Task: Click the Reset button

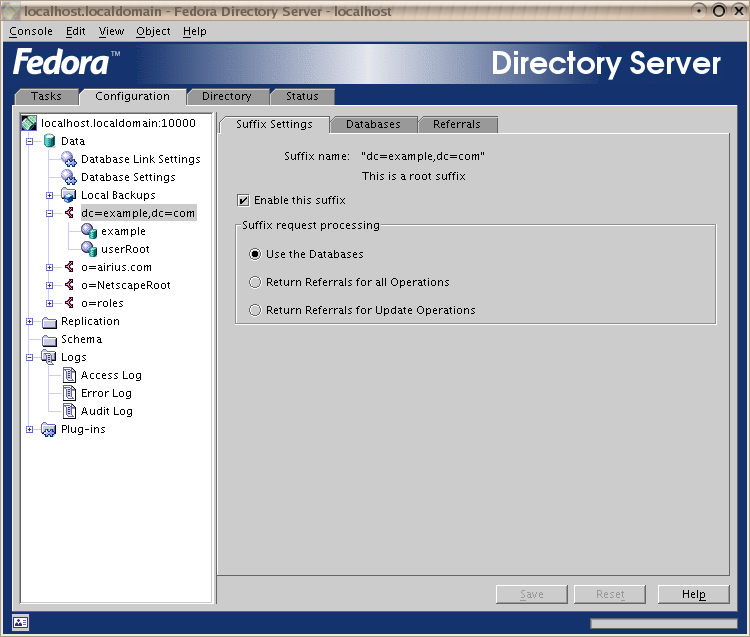Action: coord(610,594)
